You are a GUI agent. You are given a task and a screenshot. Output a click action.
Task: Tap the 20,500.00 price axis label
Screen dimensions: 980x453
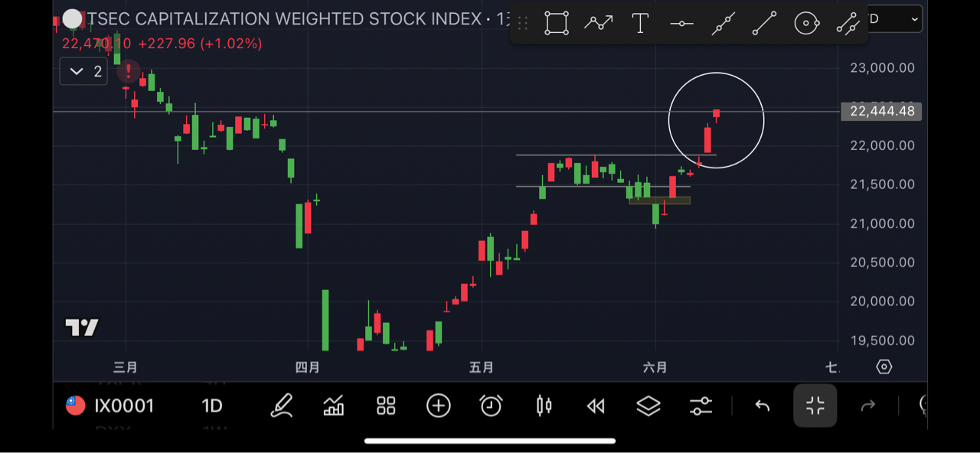[x=883, y=262]
